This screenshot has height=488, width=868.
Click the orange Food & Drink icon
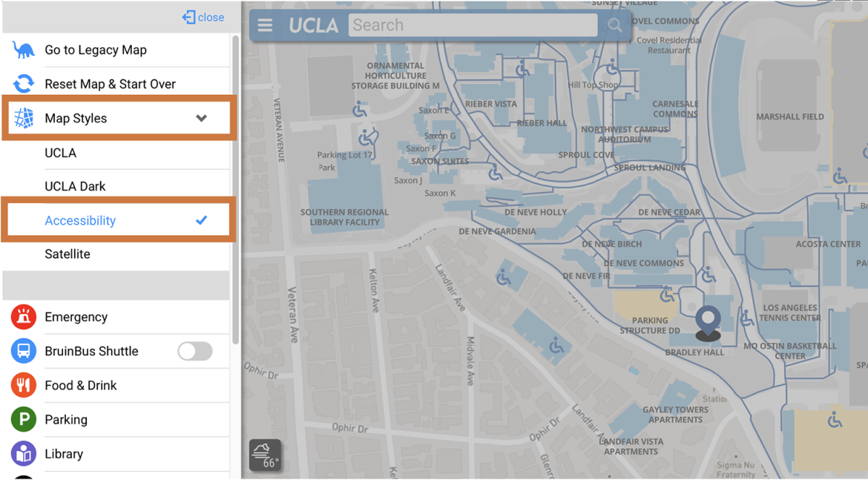tap(23, 385)
